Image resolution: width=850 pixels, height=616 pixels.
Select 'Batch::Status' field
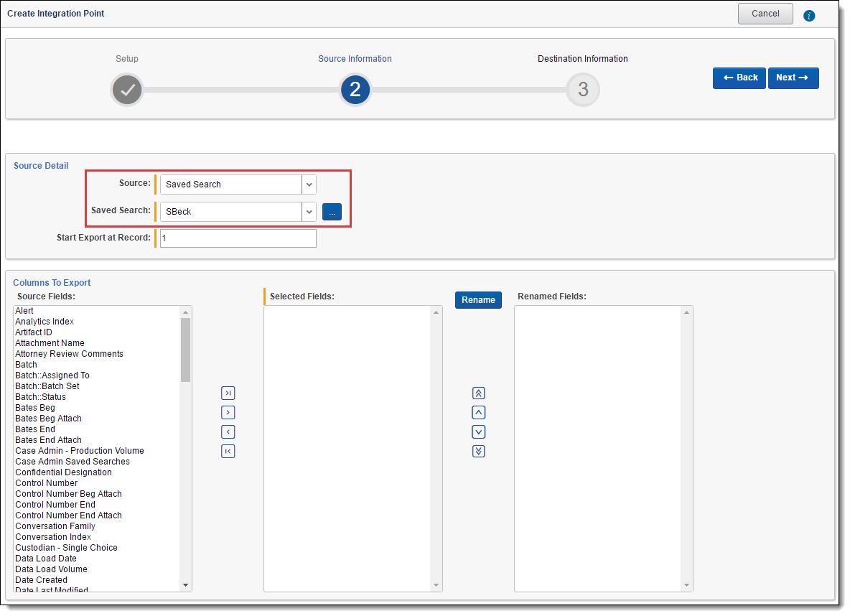coord(41,397)
